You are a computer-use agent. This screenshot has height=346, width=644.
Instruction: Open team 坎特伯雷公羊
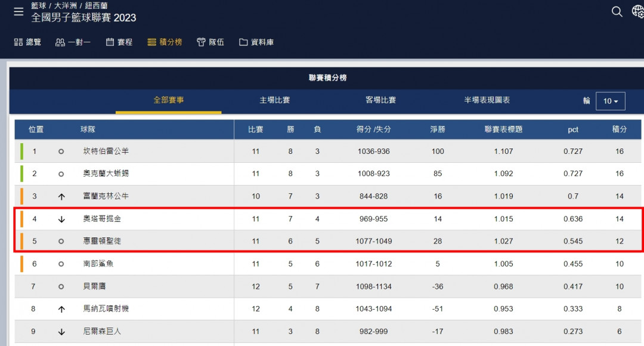click(106, 151)
